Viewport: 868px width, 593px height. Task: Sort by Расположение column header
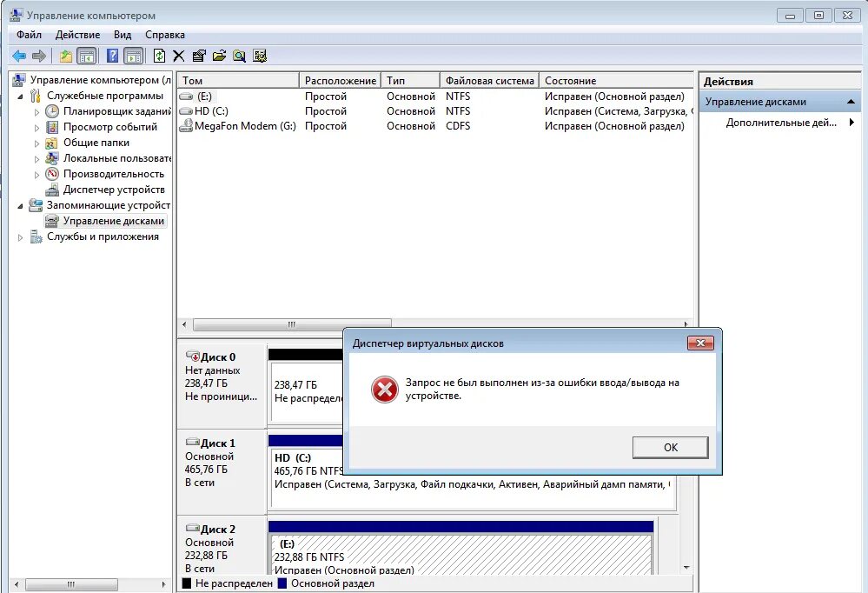click(340, 80)
